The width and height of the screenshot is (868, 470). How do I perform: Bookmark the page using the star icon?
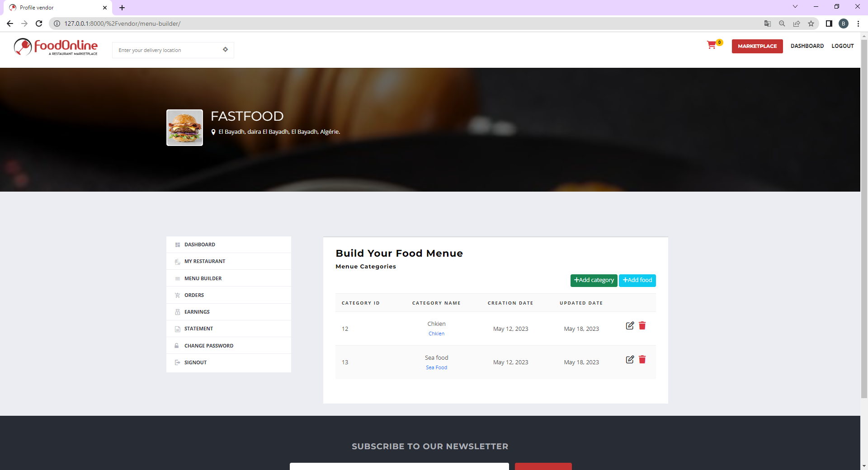[811, 23]
